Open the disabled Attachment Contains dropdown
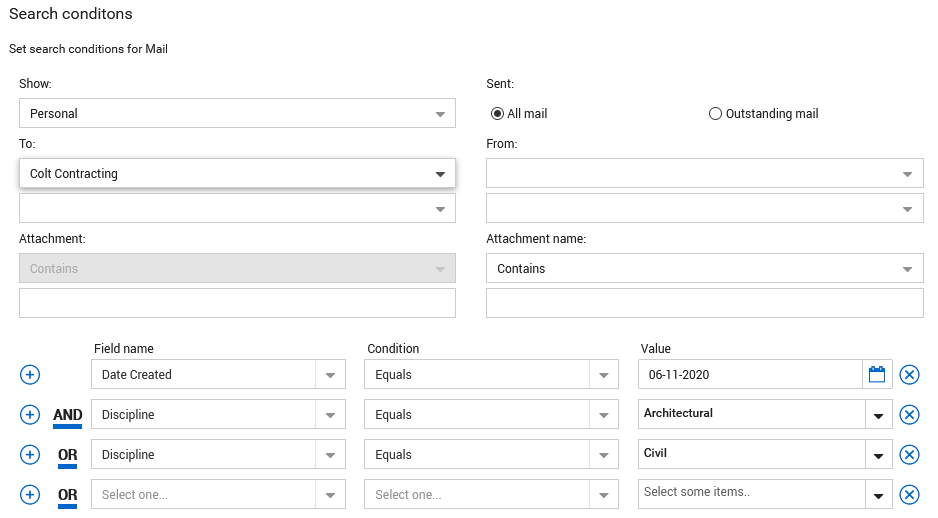The height and width of the screenshot is (518, 938). (237, 268)
